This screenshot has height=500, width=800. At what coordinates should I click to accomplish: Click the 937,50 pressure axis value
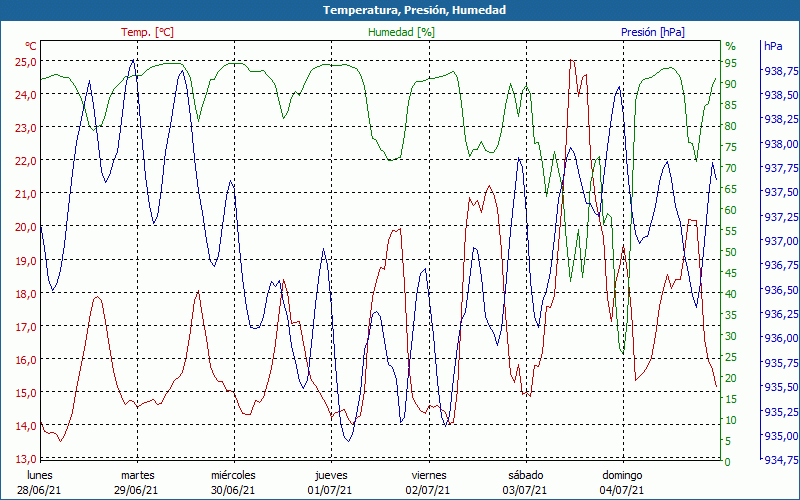tap(781, 192)
